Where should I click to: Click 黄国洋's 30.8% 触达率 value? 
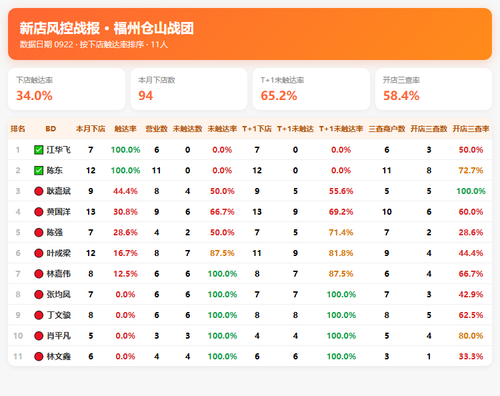pos(125,212)
